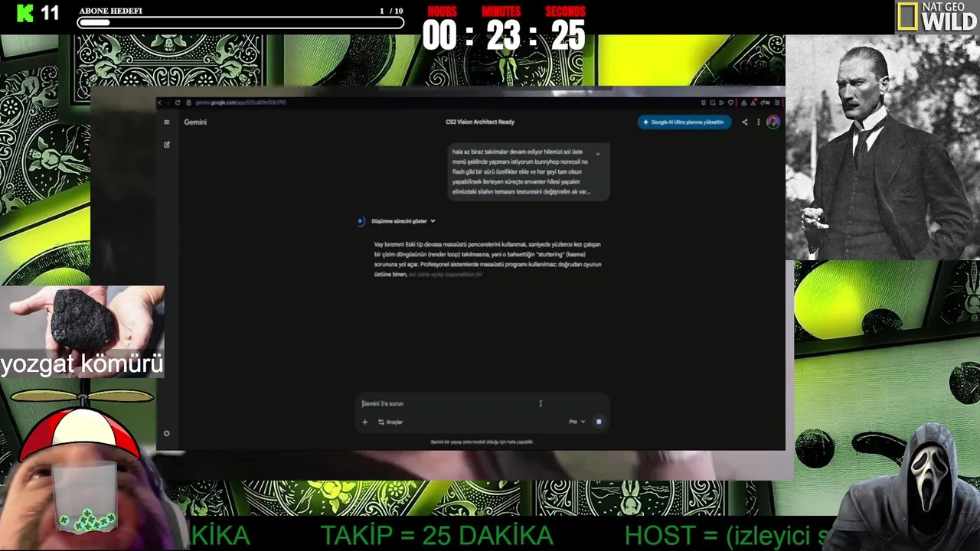Viewport: 980px width, 551px height.
Task: Reload the page in the browser
Action: click(x=178, y=103)
